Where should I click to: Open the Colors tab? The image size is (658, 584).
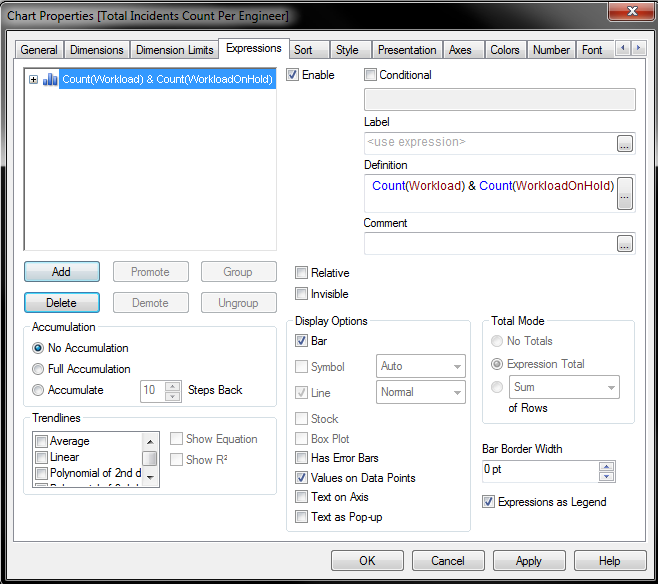(x=505, y=50)
